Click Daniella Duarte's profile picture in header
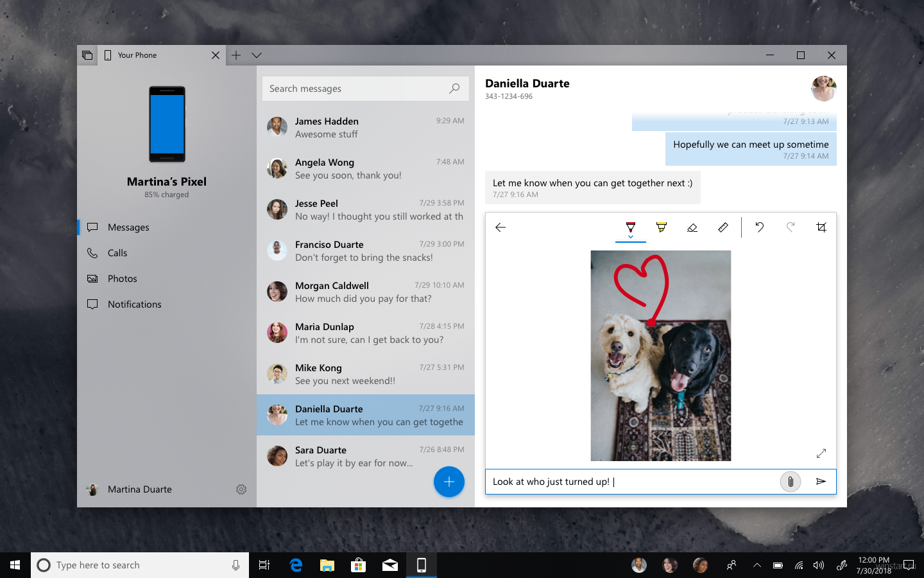This screenshot has width=924, height=578. (823, 89)
